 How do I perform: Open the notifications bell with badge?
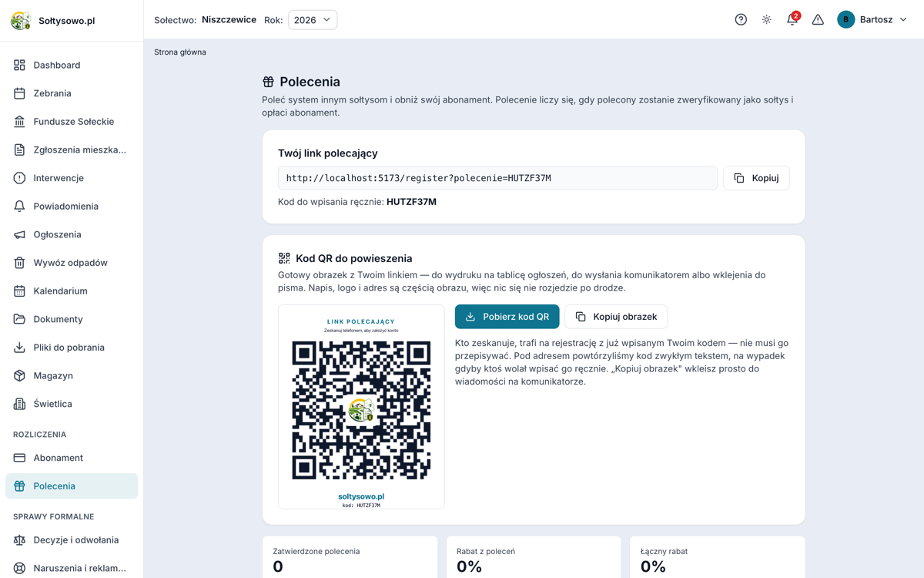[792, 20]
